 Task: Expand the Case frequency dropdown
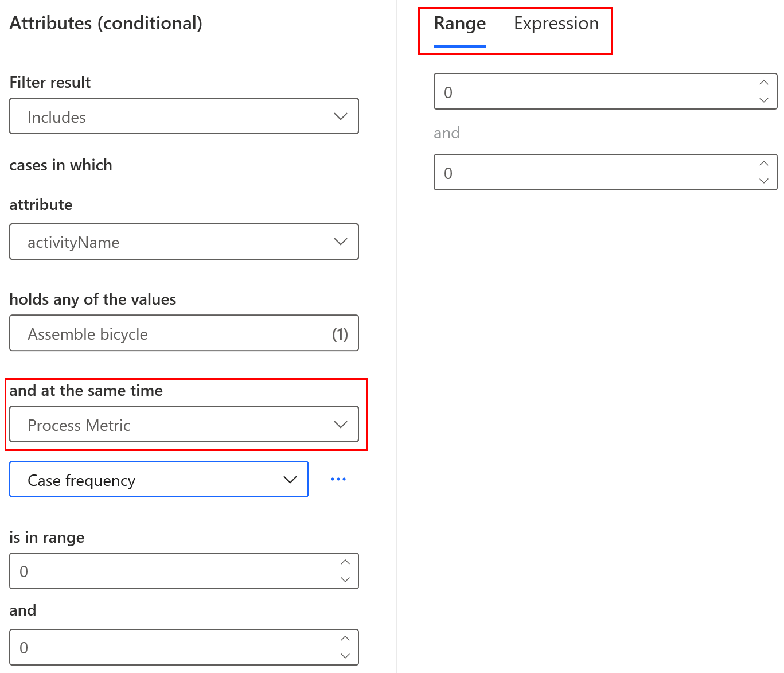[x=159, y=480]
